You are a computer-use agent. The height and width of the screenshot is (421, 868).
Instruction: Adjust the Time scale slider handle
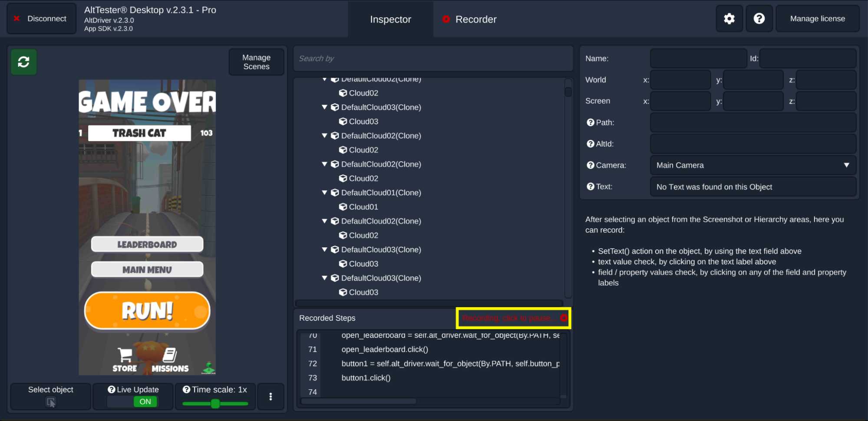(215, 404)
